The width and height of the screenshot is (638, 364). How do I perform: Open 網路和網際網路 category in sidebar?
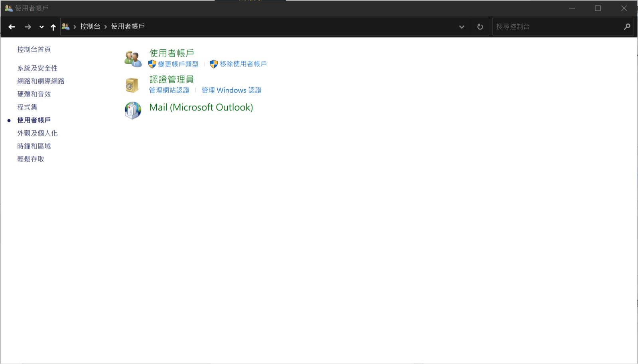coord(41,81)
